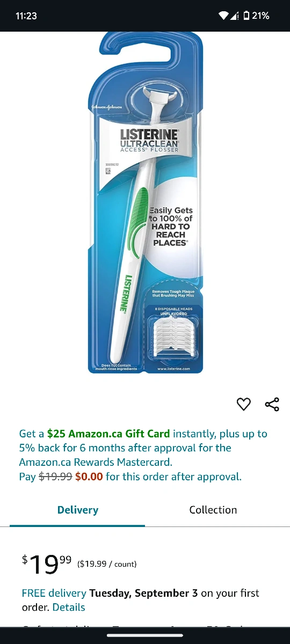Tap the ($19.99 / count) unit price

pyautogui.click(x=107, y=563)
